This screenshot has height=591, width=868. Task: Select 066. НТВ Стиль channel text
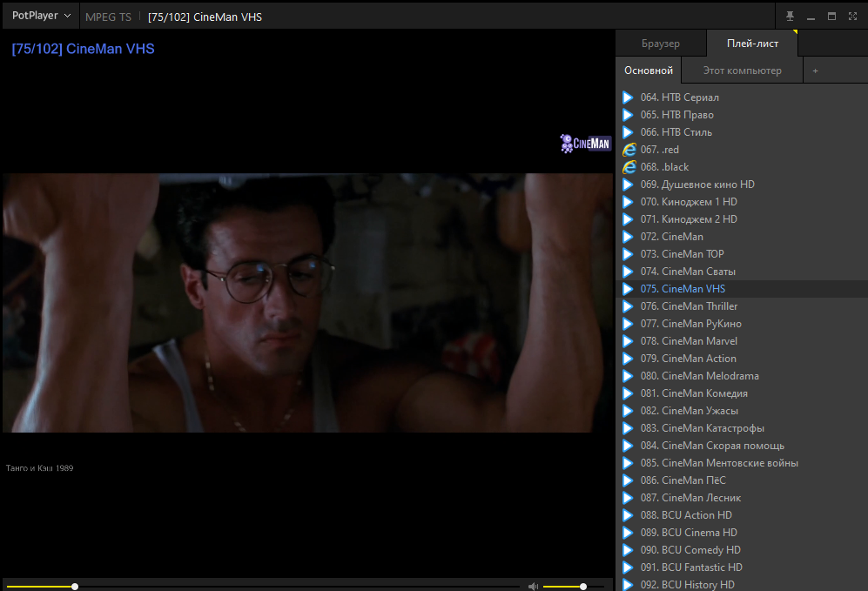click(676, 132)
